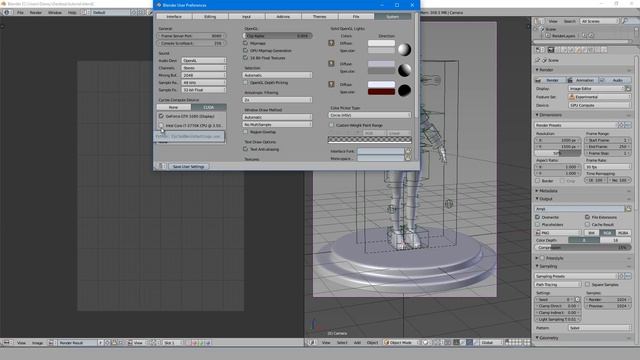Toggle 16 Bit Float Textures checkbox
This screenshot has height=360, width=640.
click(x=245, y=58)
